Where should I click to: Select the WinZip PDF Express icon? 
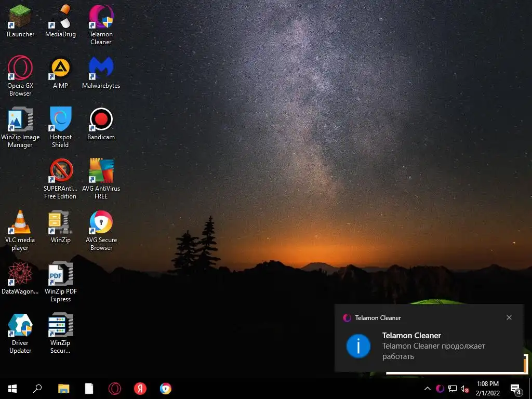point(61,282)
